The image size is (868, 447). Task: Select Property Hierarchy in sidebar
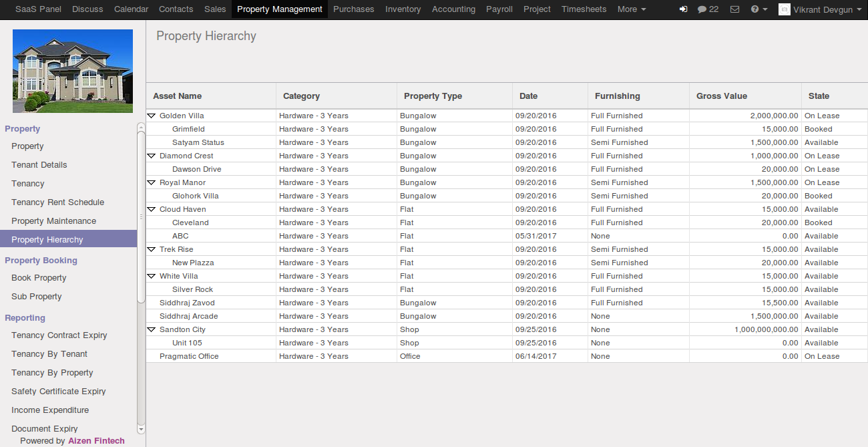68,240
